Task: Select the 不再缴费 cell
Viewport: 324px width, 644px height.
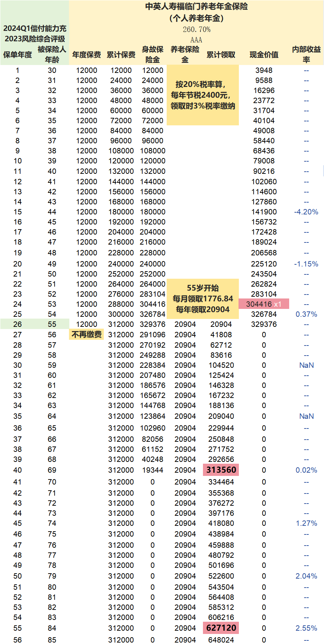Action: (x=87, y=335)
